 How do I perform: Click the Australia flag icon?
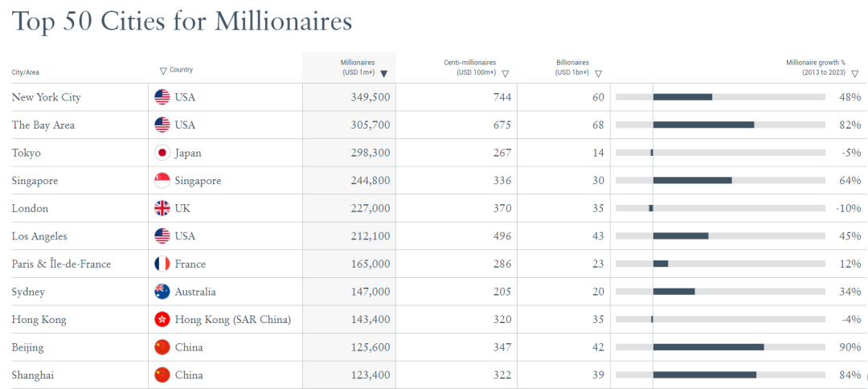(x=162, y=292)
